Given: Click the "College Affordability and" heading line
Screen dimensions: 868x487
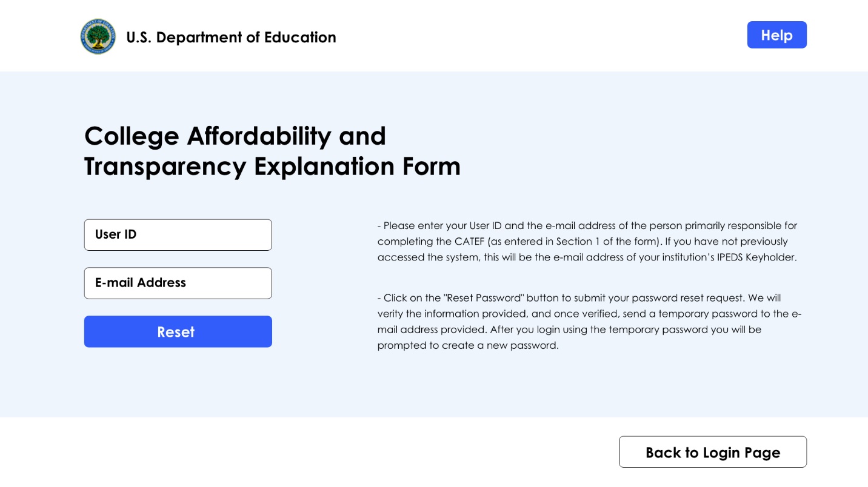Looking at the screenshot, I should click(x=235, y=136).
